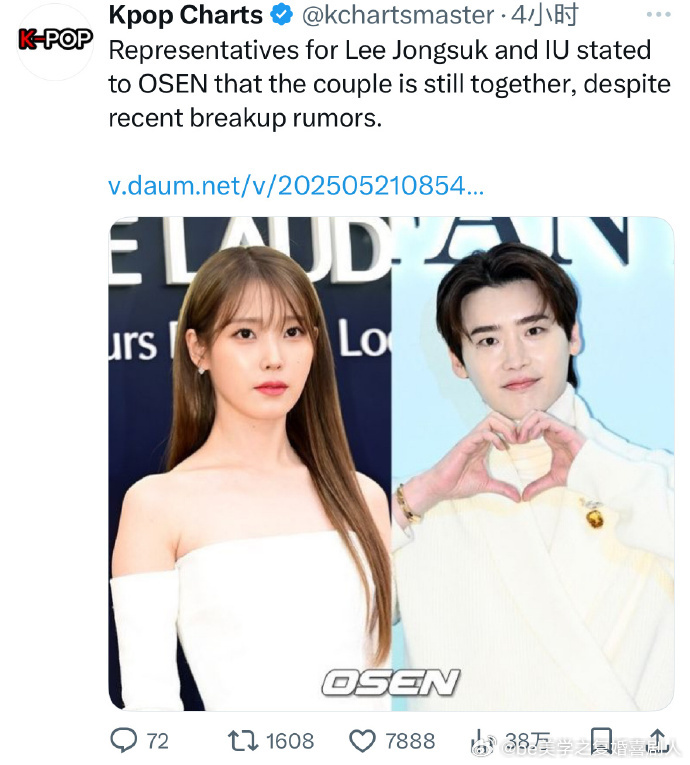690x765 pixels.
Task: Click the 7888 likes count
Action: pos(410,741)
